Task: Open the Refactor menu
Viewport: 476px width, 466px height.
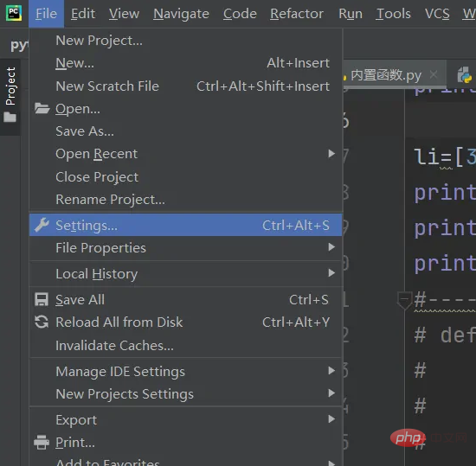Action: pos(297,14)
